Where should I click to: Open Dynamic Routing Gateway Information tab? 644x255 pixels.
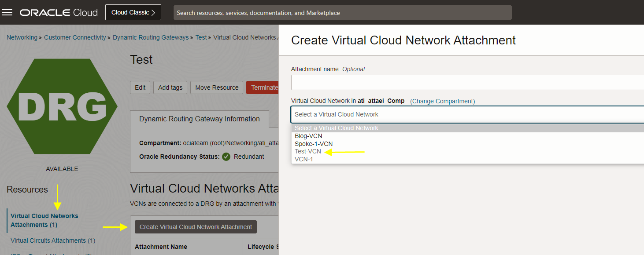pyautogui.click(x=200, y=119)
